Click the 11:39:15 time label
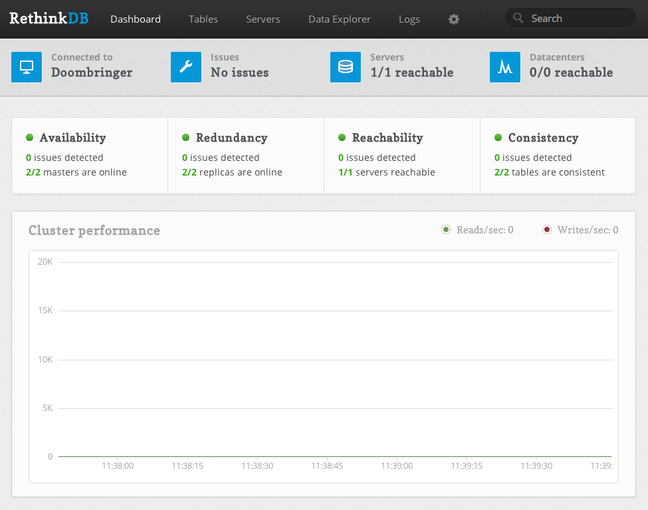This screenshot has height=510, width=648. (467, 466)
